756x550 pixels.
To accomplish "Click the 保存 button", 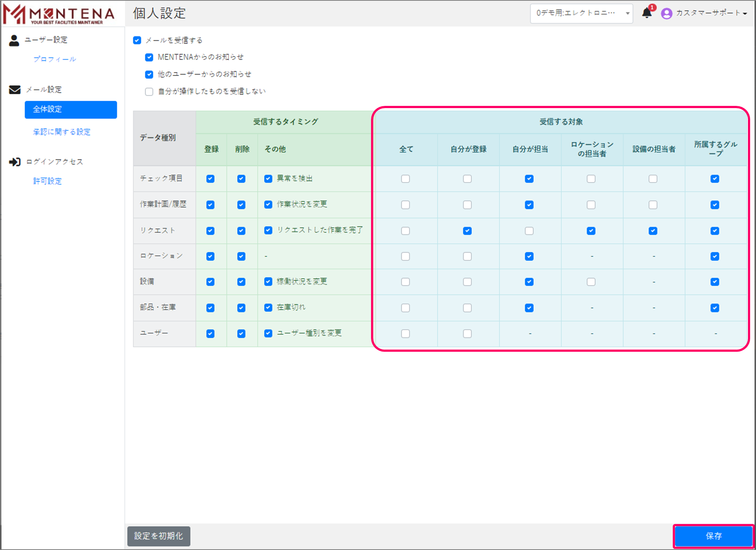I will pos(713,536).
